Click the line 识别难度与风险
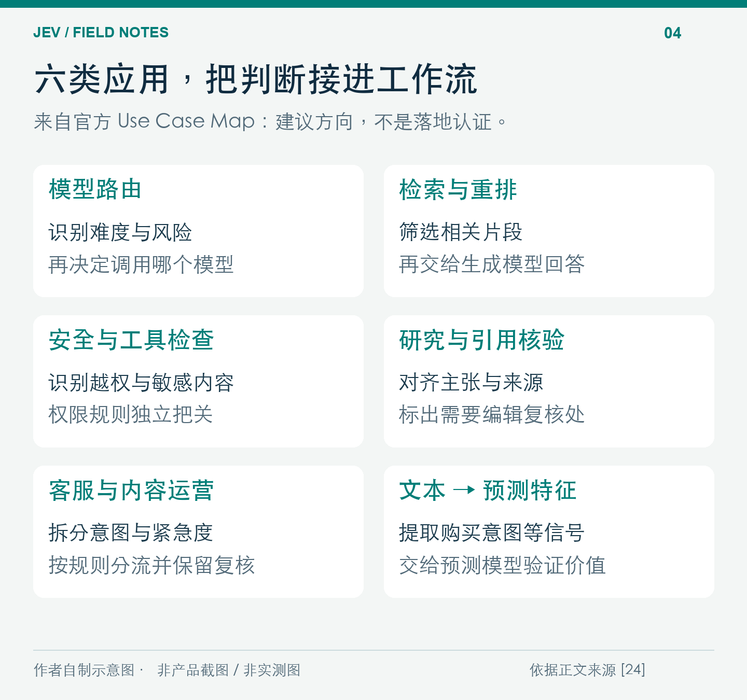The height and width of the screenshot is (700, 747). click(120, 232)
